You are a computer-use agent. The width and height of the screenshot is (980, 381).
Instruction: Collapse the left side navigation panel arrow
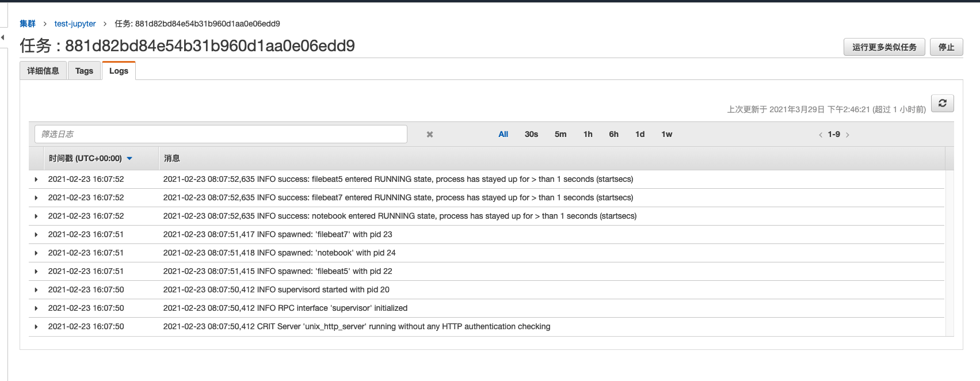[3, 37]
